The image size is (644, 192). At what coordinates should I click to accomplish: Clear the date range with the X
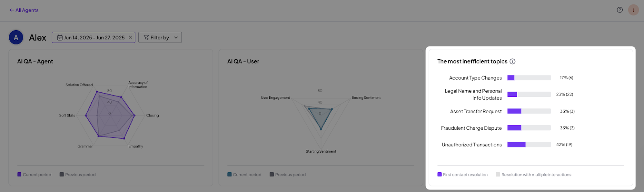point(130,37)
